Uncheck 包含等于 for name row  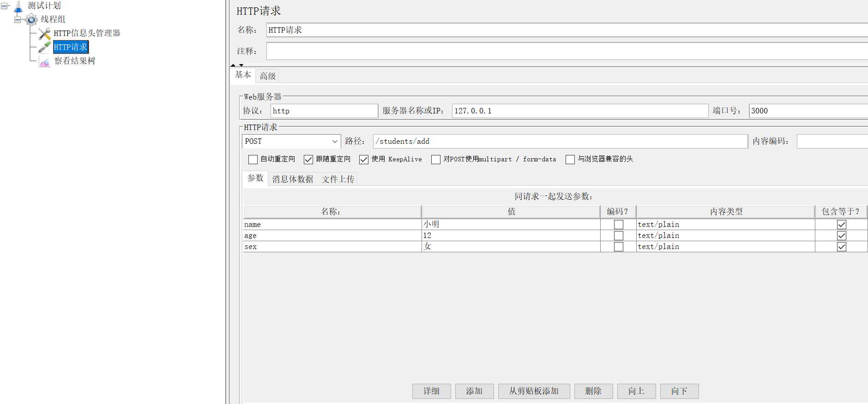[842, 225]
